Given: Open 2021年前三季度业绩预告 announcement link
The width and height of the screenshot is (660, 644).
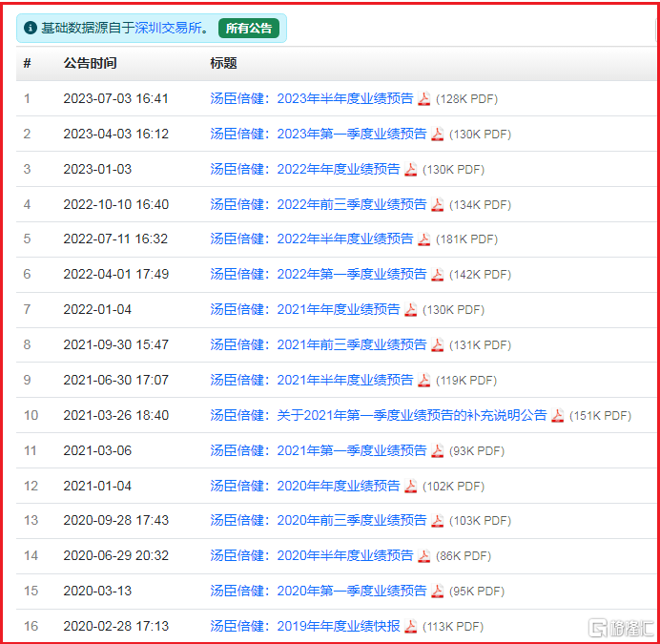Looking at the screenshot, I should pos(319,345).
